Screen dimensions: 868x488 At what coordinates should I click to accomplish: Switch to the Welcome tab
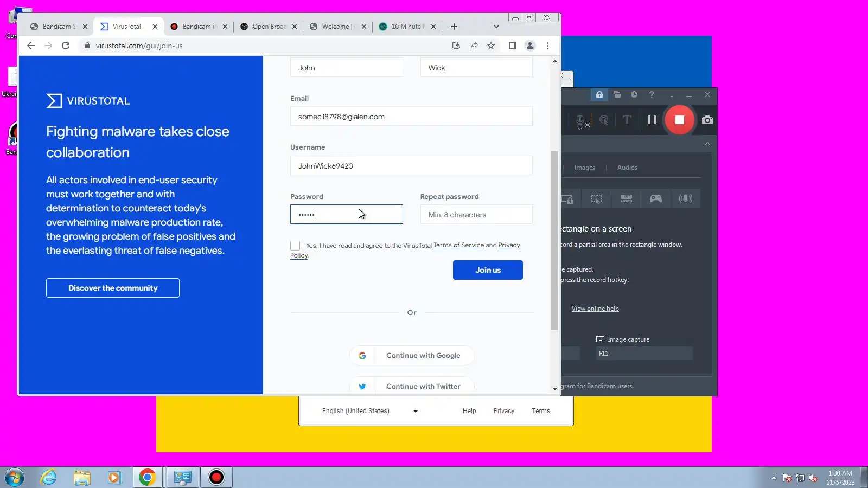point(337,27)
